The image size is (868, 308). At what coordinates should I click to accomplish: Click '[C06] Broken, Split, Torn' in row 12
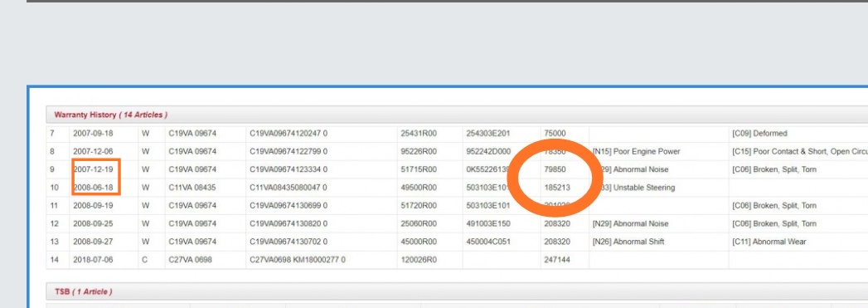click(773, 224)
